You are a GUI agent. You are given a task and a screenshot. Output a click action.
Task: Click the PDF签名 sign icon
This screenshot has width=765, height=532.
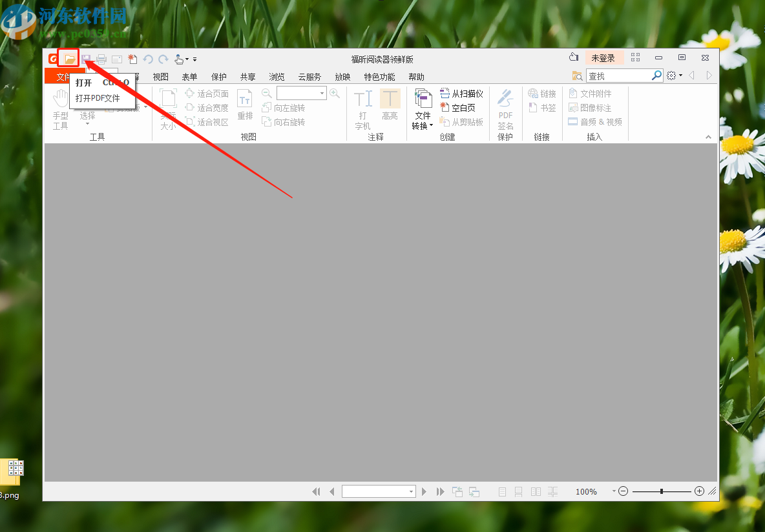505,110
